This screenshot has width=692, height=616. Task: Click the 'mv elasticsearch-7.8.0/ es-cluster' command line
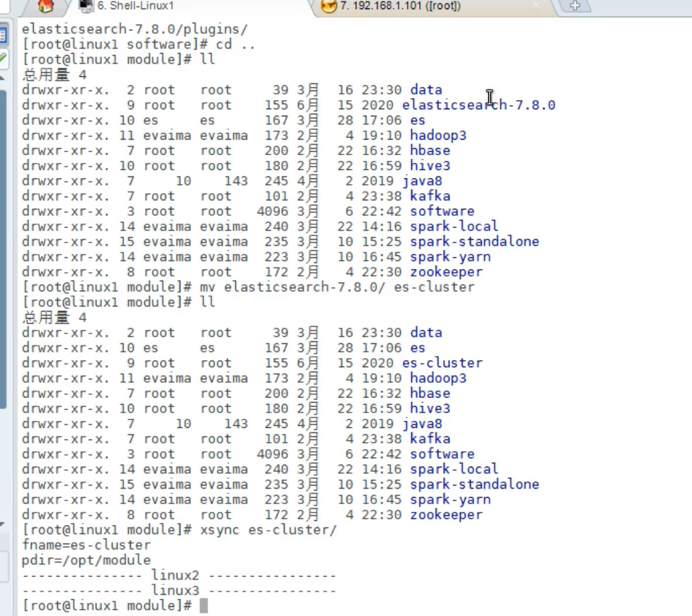[248, 287]
